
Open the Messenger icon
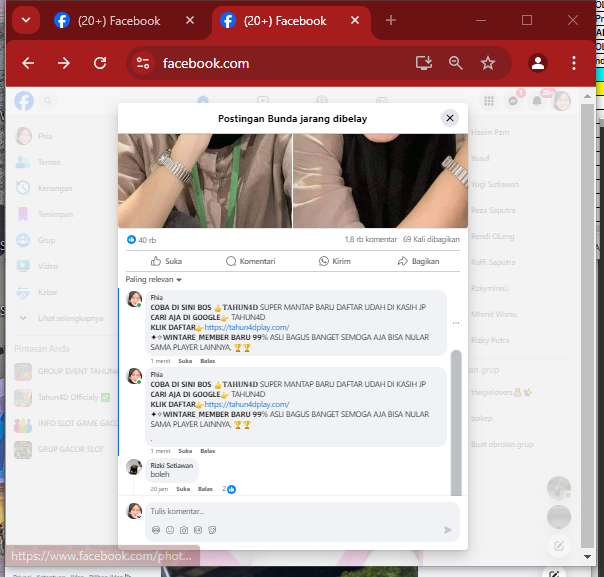tap(513, 101)
